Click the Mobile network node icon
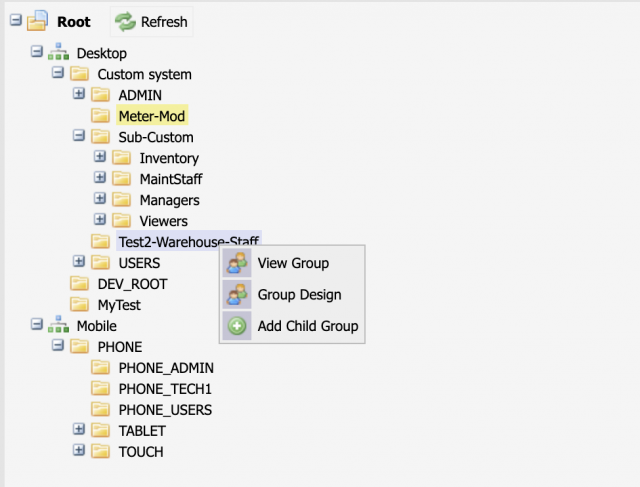The height and width of the screenshot is (487, 640). point(59,326)
